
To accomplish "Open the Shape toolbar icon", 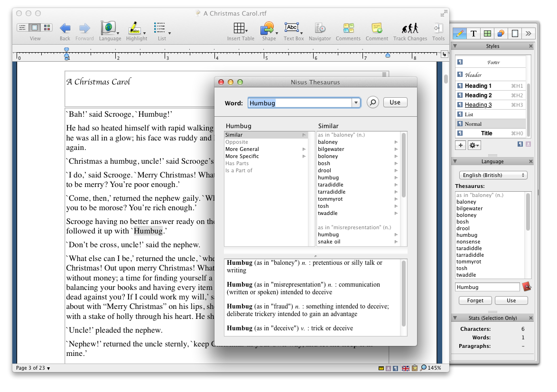I will [x=267, y=28].
